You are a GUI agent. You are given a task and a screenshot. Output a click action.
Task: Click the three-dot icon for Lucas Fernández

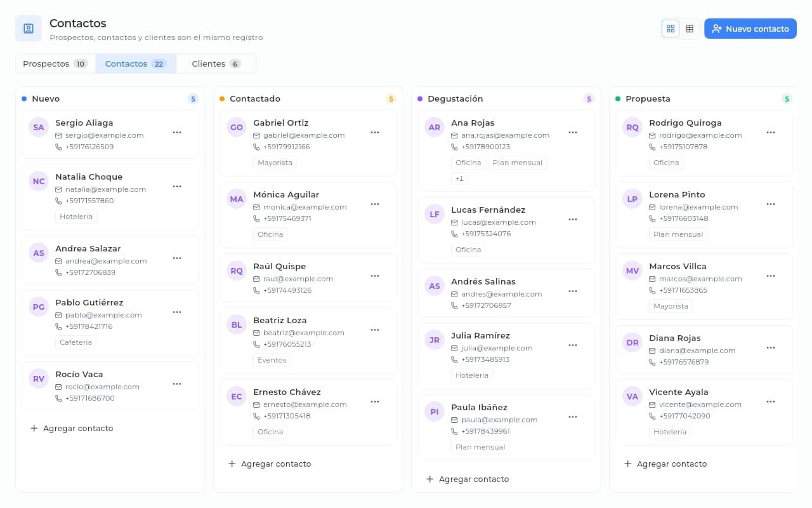click(573, 219)
